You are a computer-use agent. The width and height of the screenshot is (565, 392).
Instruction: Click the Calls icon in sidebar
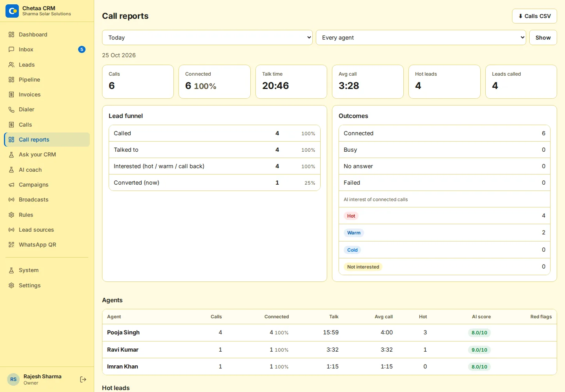[11, 125]
